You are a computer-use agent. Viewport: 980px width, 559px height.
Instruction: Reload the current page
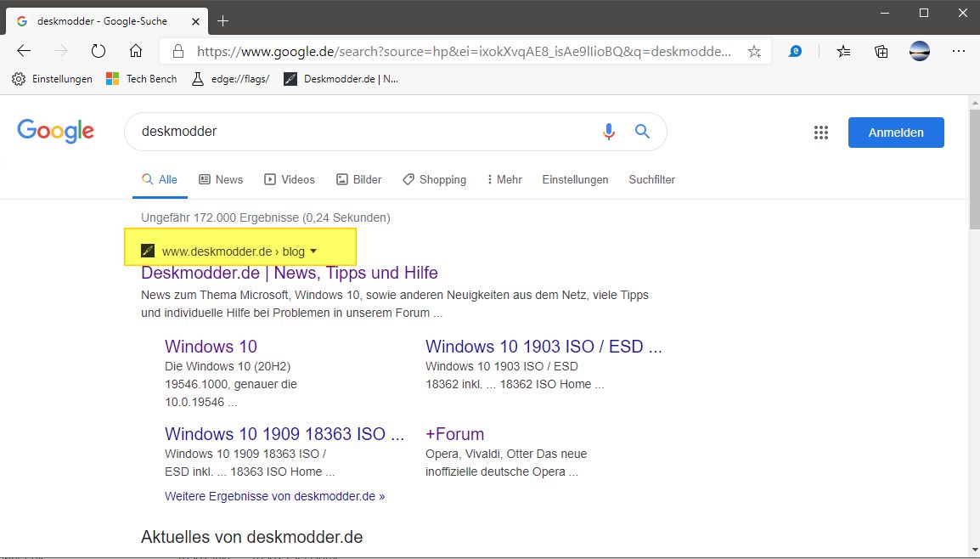[99, 51]
